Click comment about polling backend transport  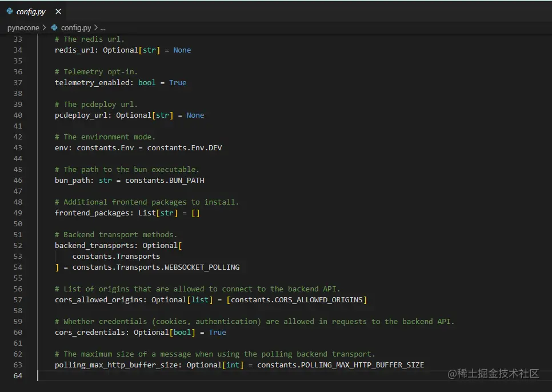[215, 354]
